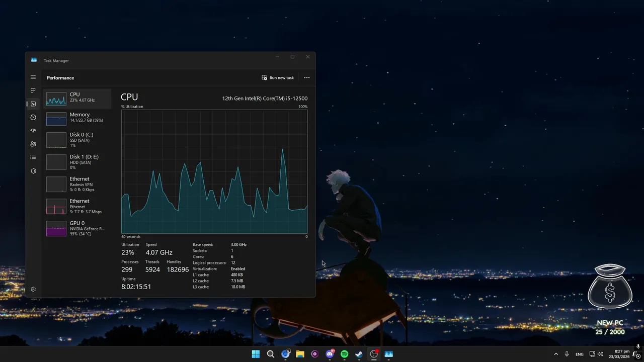644x362 pixels.
Task: Open the Startup apps page icon
Action: pyautogui.click(x=33, y=131)
